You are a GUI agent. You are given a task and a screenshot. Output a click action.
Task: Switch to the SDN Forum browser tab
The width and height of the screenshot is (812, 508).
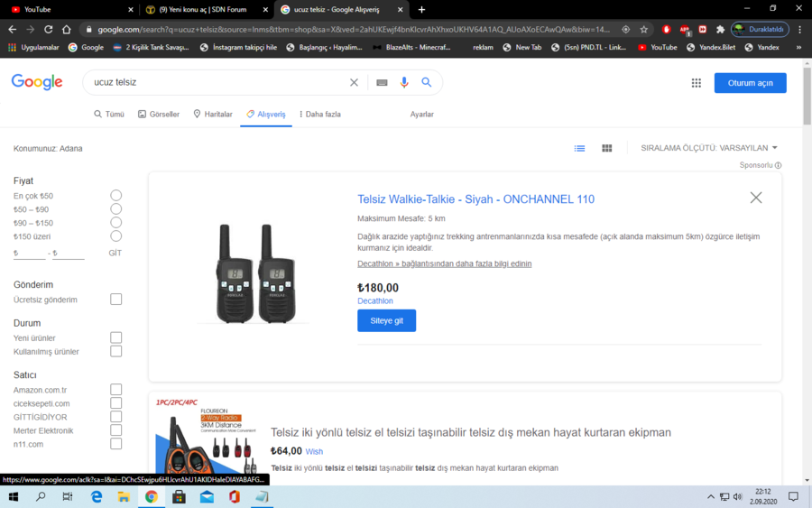(205, 9)
